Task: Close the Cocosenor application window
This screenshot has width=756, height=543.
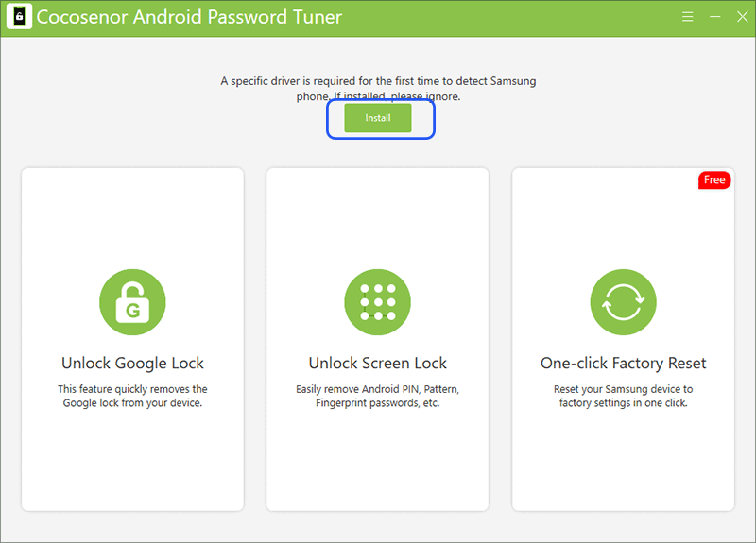Action: [x=743, y=17]
